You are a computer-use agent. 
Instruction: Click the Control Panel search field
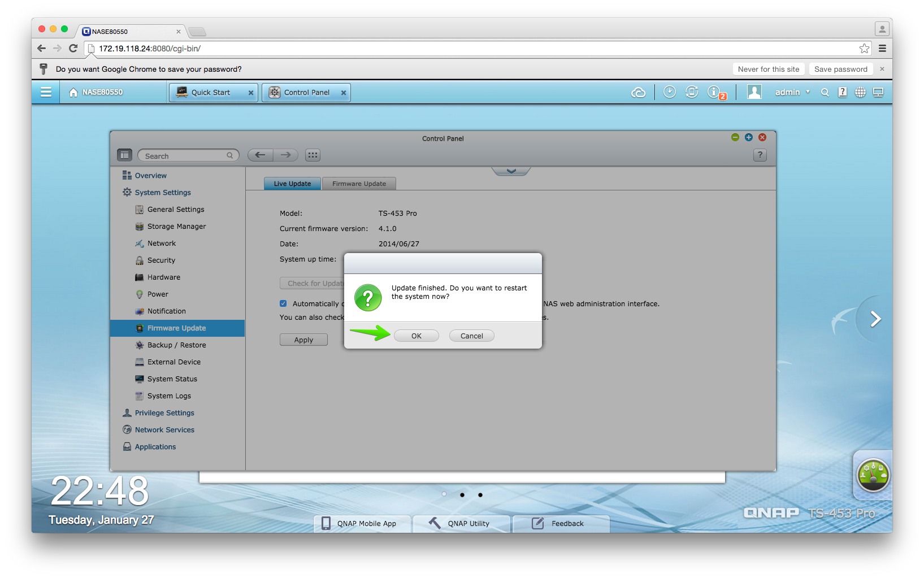[188, 155]
